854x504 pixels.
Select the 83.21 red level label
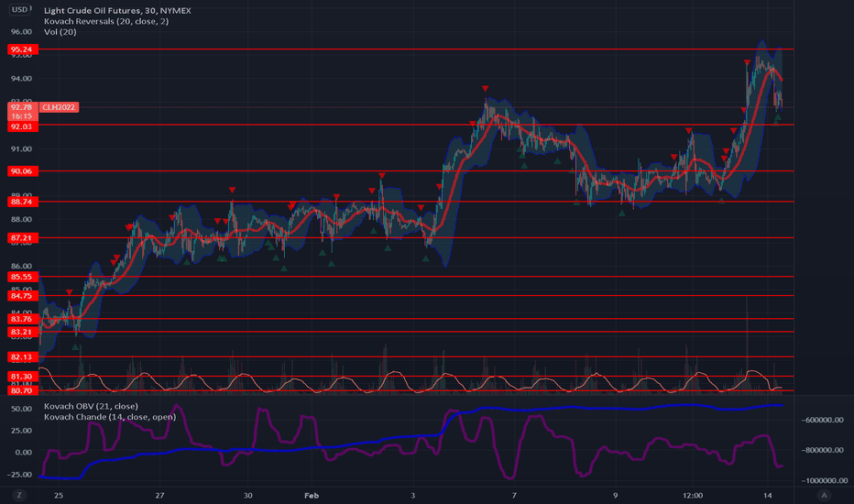[x=21, y=332]
